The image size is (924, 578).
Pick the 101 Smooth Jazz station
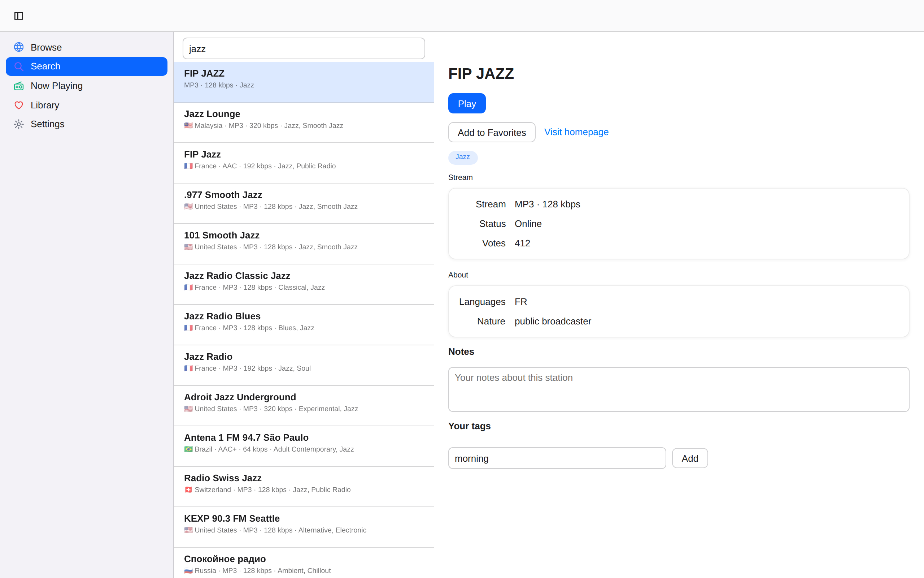304,244
